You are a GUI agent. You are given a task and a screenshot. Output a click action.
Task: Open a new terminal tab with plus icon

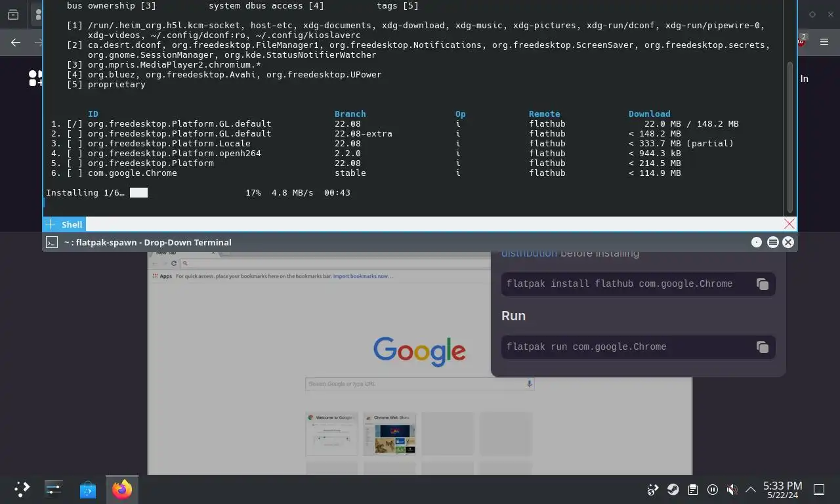coord(50,224)
